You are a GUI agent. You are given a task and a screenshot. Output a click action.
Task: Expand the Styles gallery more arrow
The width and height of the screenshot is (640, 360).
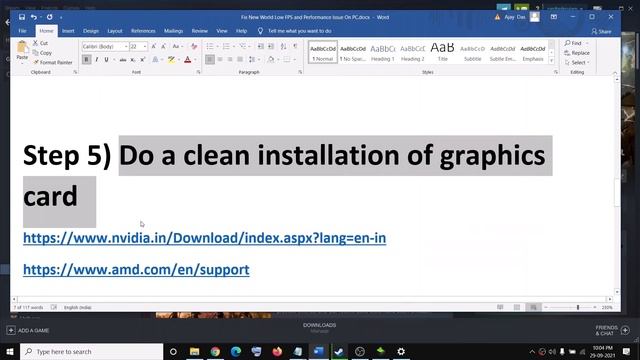[551, 61]
